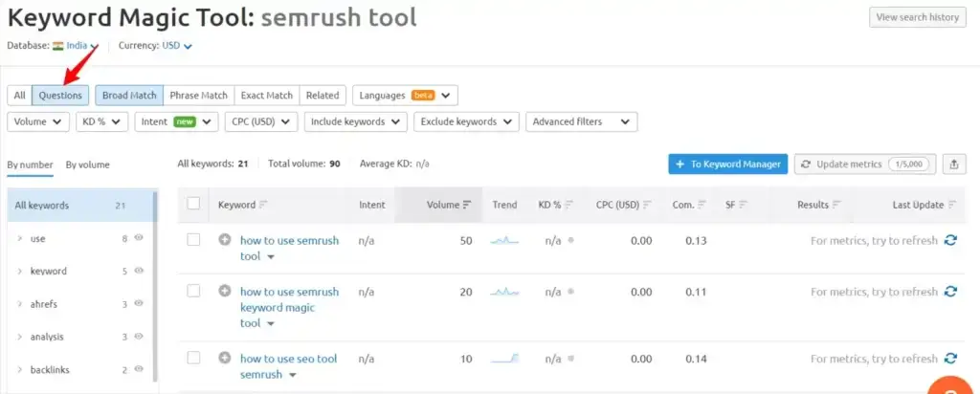Open the Exclude keywords dropdown
The image size is (980, 394).
[x=466, y=121]
